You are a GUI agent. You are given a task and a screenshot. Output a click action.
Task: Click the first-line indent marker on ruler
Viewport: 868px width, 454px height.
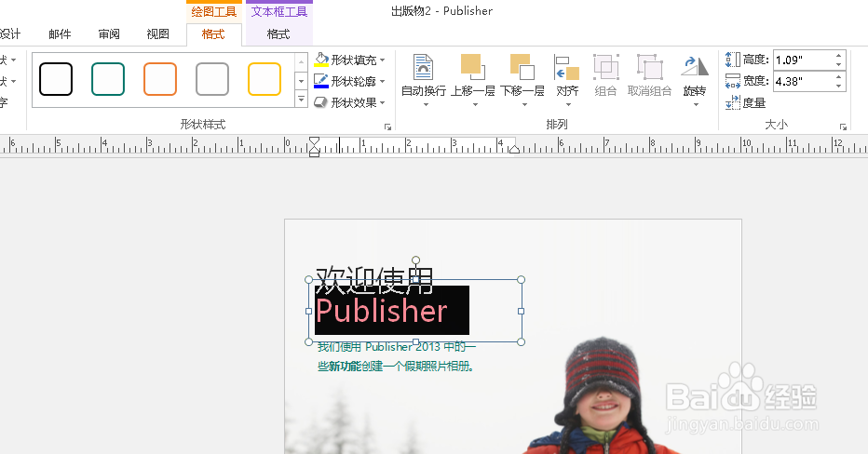tap(315, 141)
